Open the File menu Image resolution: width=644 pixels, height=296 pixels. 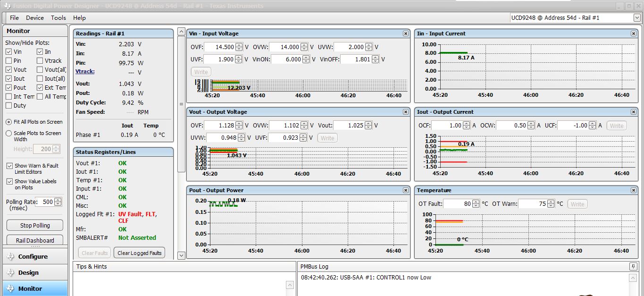(x=14, y=18)
